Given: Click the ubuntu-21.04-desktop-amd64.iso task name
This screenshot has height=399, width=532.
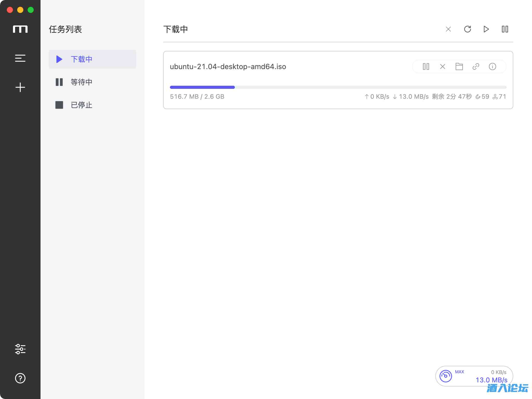Looking at the screenshot, I should [x=228, y=66].
